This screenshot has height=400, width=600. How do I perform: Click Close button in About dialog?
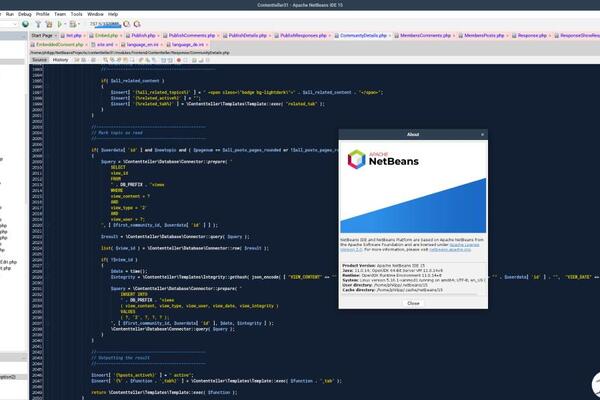click(413, 303)
